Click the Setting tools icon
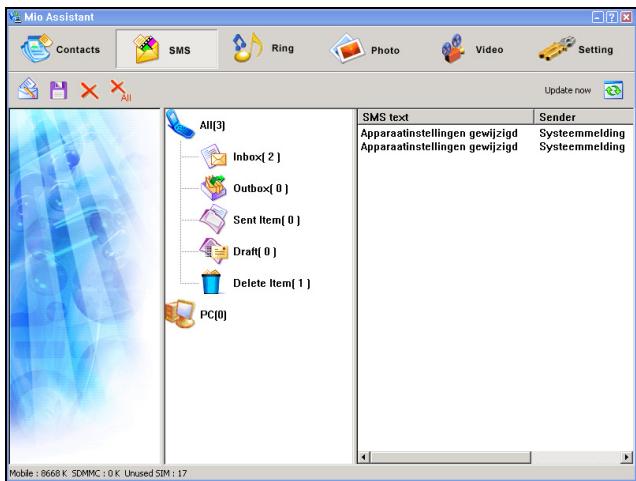This screenshot has width=636, height=481. coord(556,49)
